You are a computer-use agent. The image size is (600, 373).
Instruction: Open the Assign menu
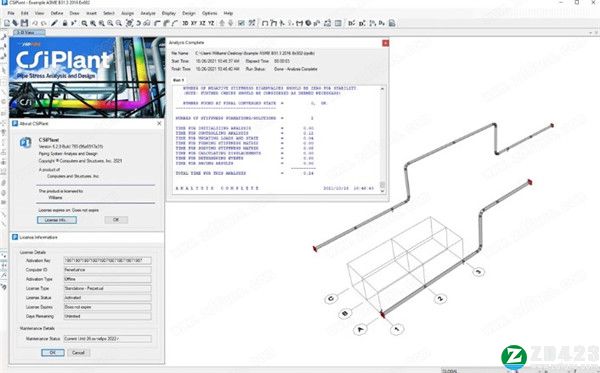[127, 13]
